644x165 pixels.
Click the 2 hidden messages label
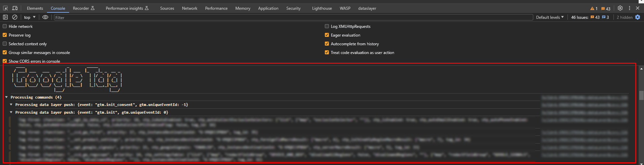[624, 17]
